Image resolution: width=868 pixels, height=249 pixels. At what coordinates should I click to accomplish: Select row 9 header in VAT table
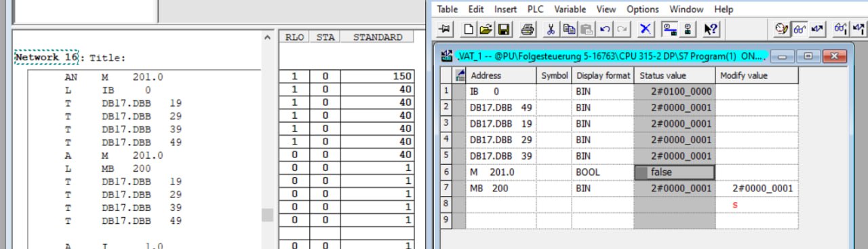pos(447,221)
